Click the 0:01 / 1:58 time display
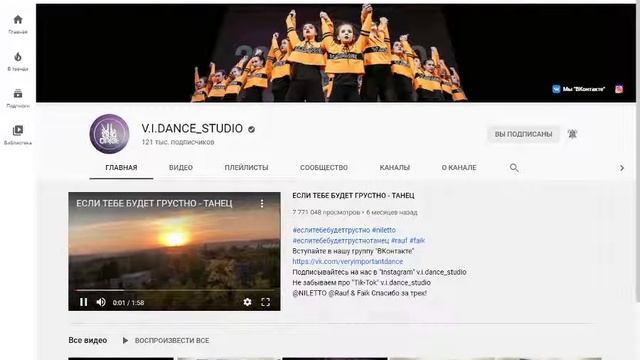This screenshot has width=640, height=360. (129, 302)
